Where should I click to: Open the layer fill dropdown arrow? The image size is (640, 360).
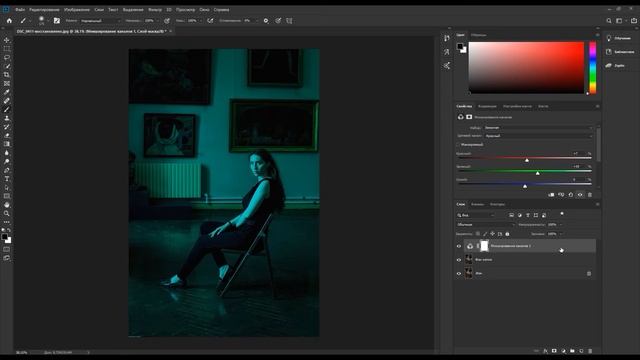point(561,234)
